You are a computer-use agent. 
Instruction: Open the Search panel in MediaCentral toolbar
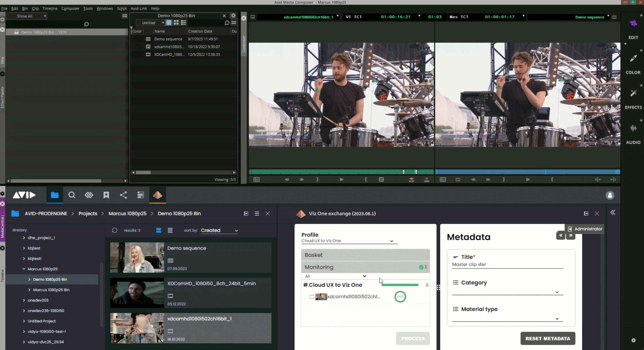72,195
